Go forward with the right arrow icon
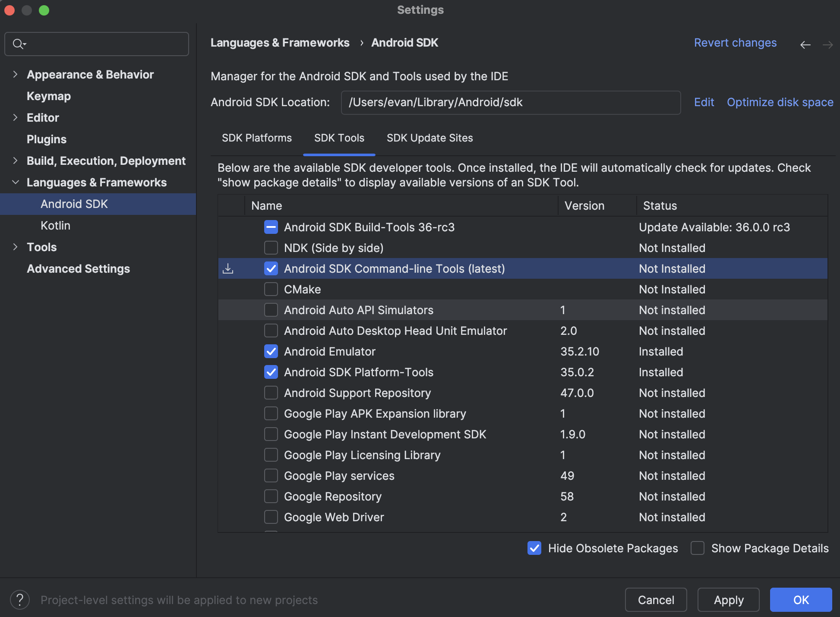This screenshot has height=617, width=840. pos(827,44)
